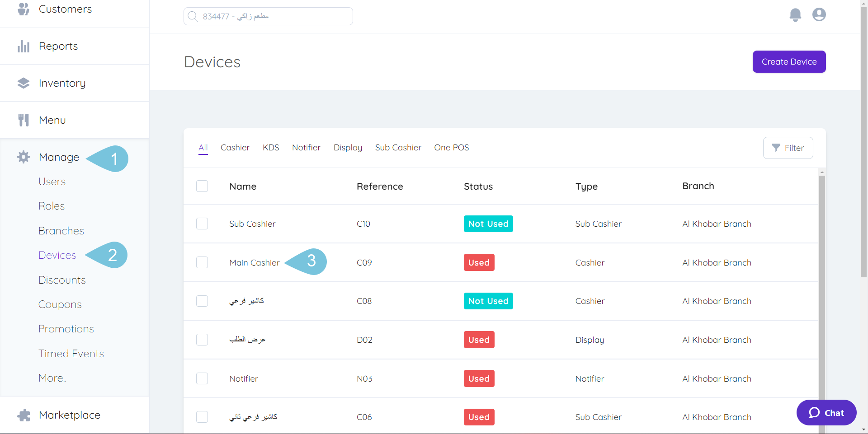This screenshot has width=868, height=434.
Task: Open the Menu fork-and-knife icon
Action: pos(23,120)
